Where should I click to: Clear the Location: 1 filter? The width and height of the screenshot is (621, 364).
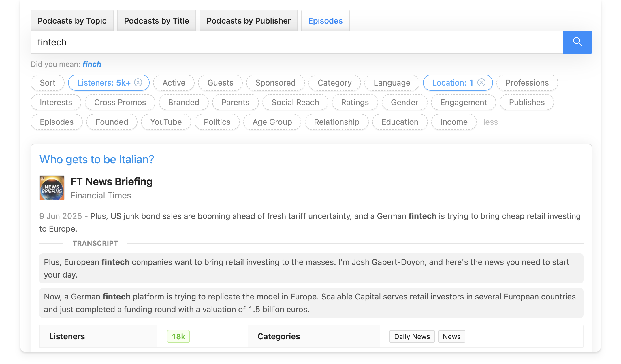coord(481,83)
